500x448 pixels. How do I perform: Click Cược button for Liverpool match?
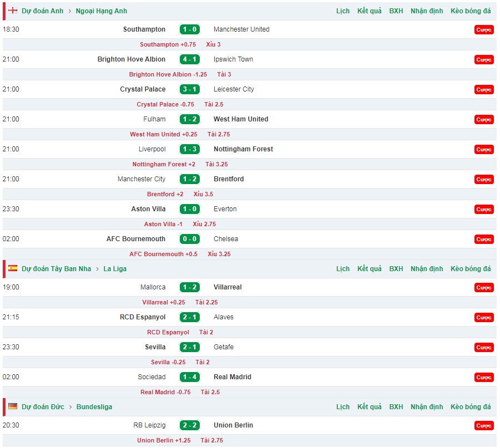tap(484, 150)
